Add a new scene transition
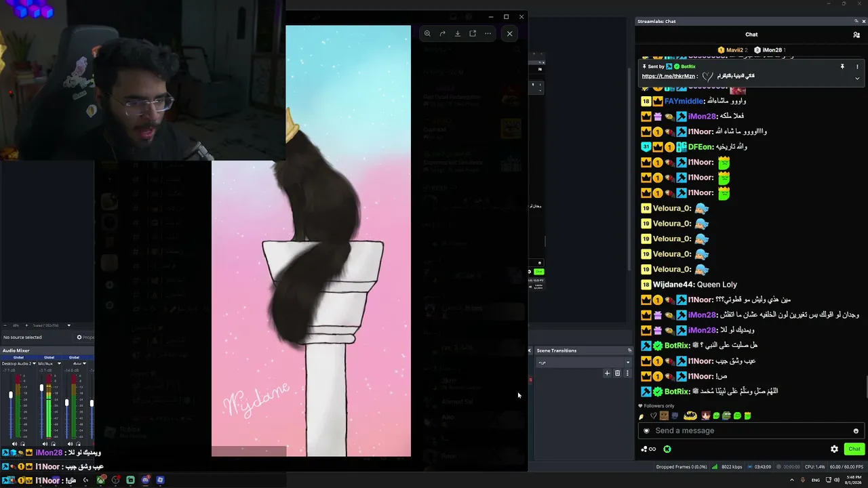868x488 pixels. tap(607, 373)
